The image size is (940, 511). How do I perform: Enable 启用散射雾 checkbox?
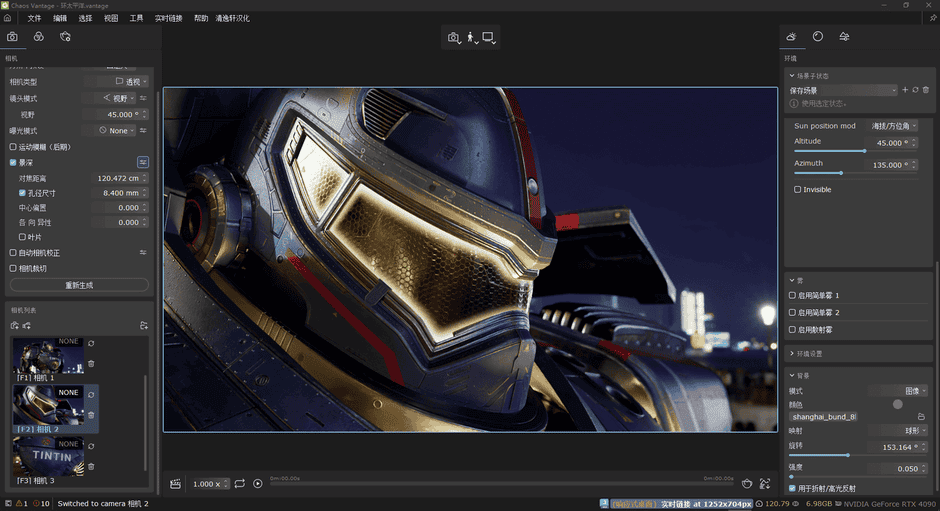[792, 329]
